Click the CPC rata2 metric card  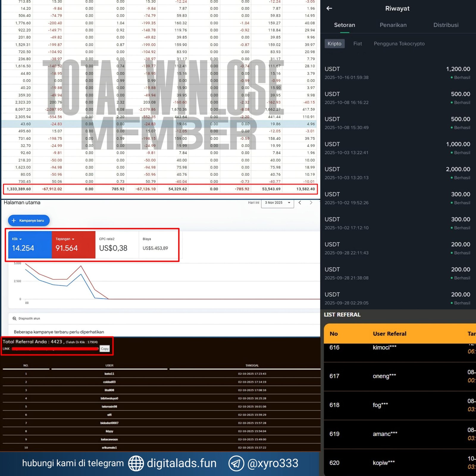point(117,245)
